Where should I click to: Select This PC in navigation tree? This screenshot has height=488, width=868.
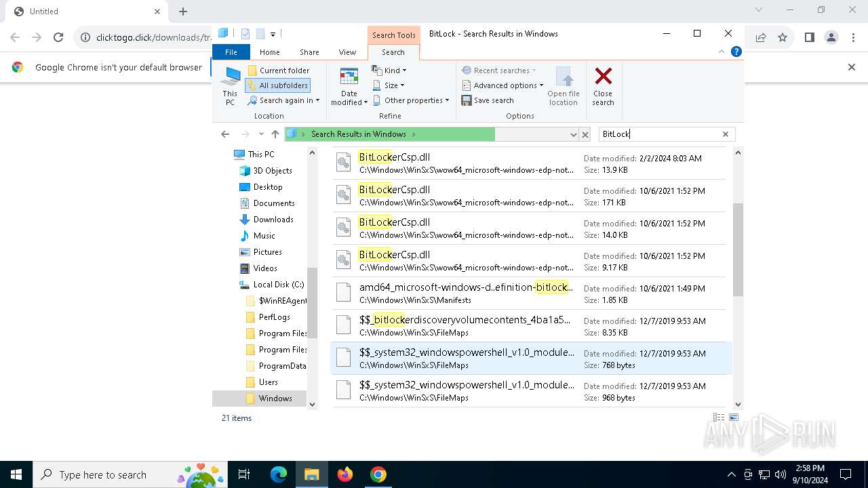point(261,155)
